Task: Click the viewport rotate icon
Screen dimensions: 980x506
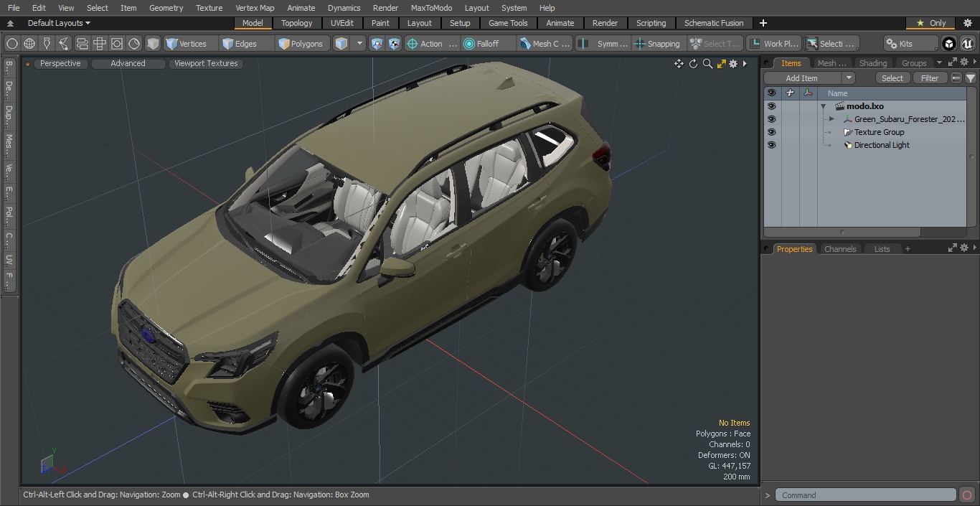Action: (x=693, y=64)
